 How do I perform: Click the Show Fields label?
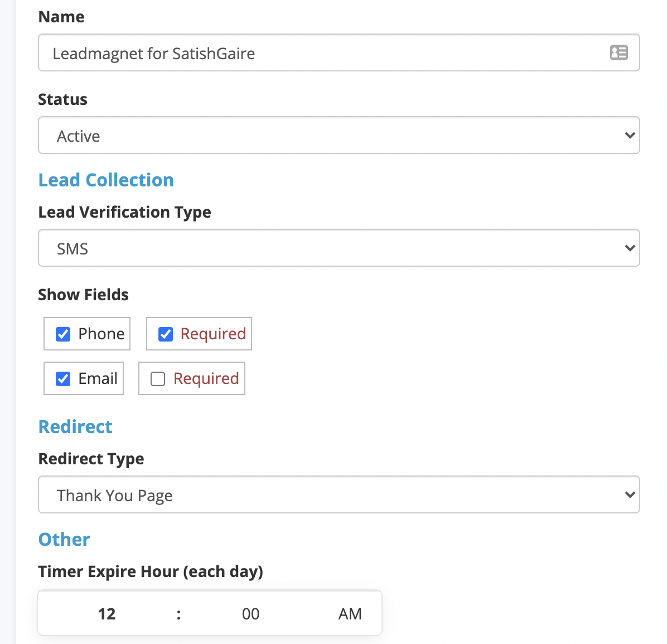[83, 295]
